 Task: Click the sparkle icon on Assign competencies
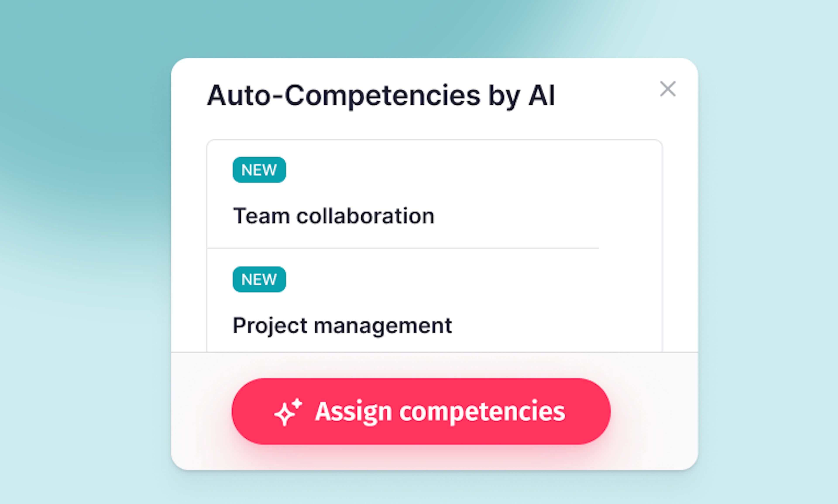pyautogui.click(x=288, y=412)
